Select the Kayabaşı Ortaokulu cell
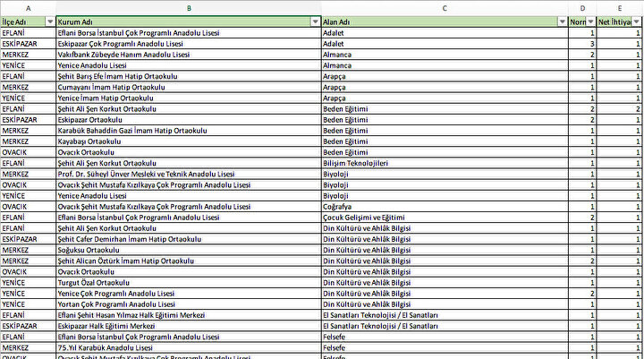 (x=89, y=141)
